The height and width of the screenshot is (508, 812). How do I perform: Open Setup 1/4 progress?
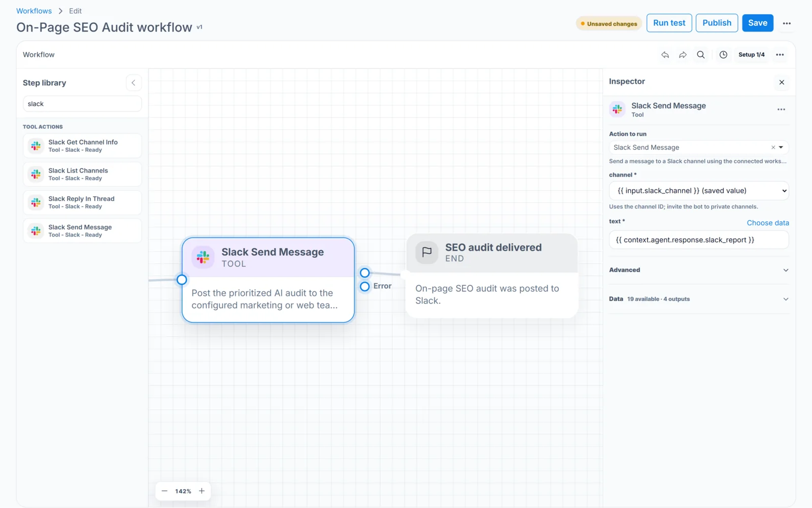751,55
